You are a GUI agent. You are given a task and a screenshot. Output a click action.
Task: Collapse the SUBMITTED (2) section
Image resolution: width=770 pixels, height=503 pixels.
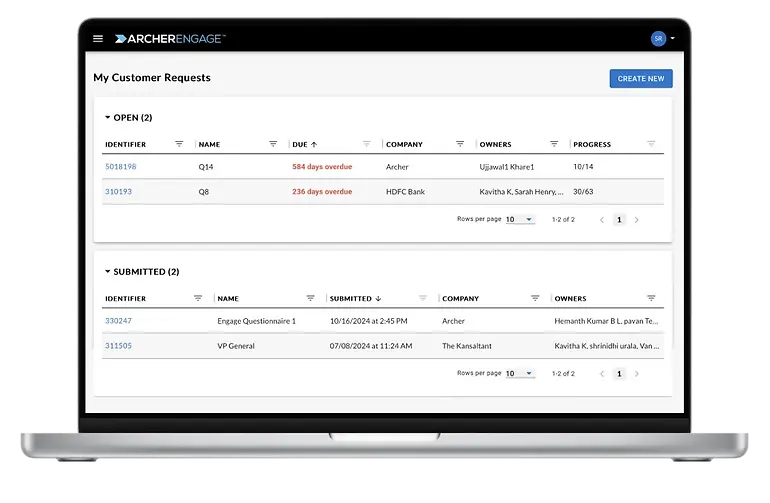[x=108, y=271]
